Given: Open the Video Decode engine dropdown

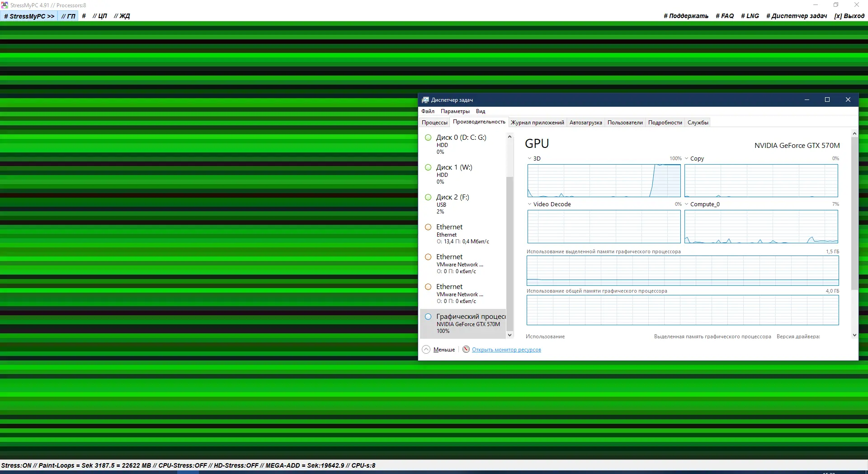Looking at the screenshot, I should [x=529, y=204].
